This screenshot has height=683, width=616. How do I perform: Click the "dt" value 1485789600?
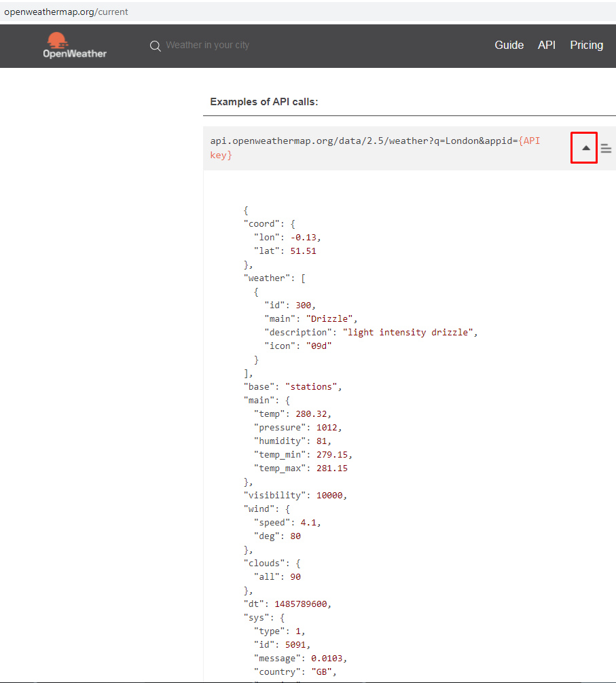[301, 604]
